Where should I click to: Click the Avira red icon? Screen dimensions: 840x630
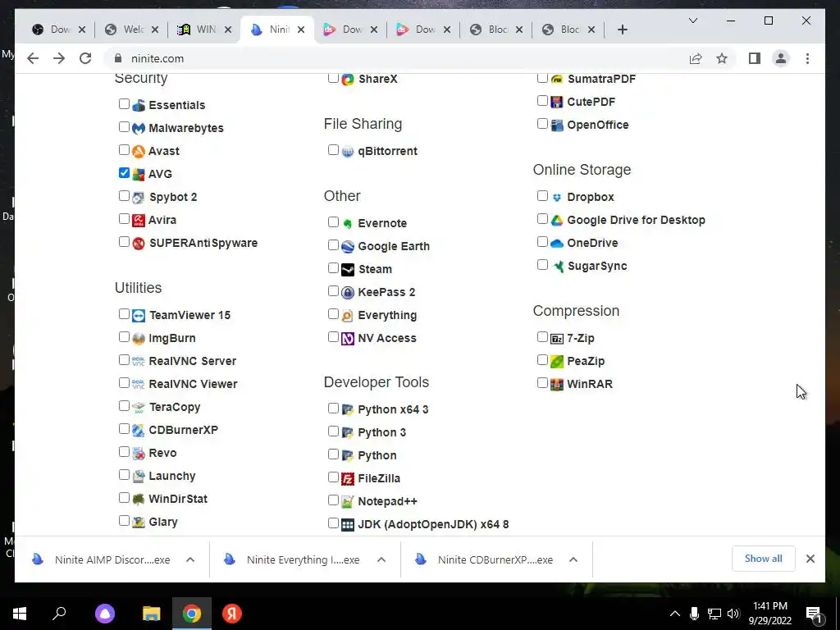(138, 220)
